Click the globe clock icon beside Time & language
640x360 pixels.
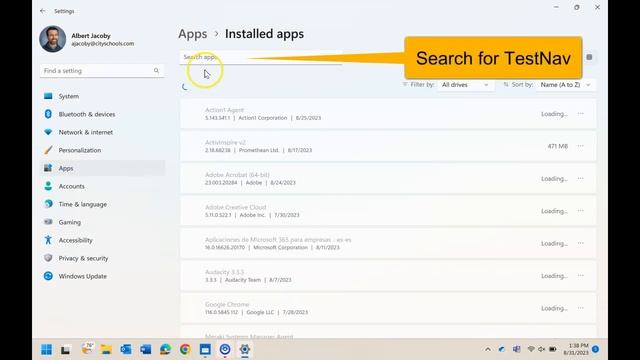point(48,204)
